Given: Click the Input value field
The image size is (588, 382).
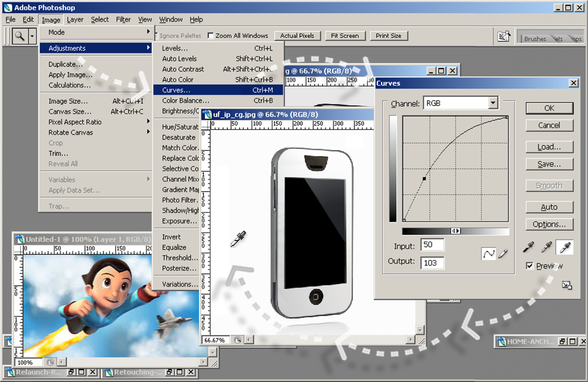Looking at the screenshot, I should (432, 245).
